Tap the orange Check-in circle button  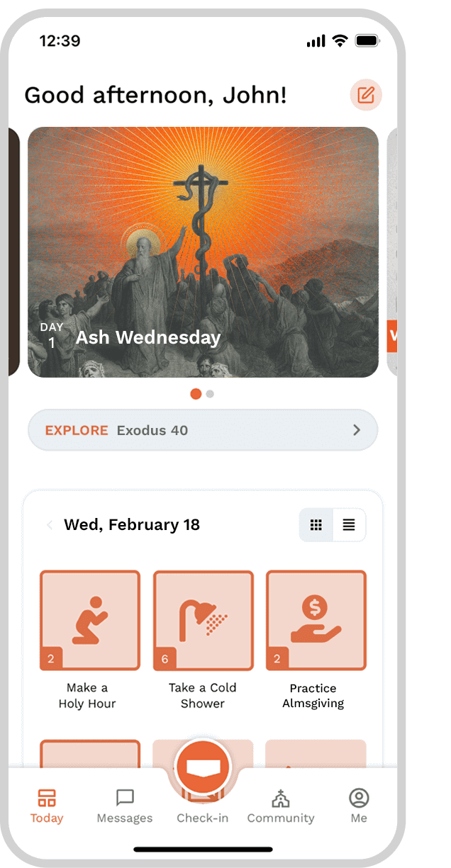pyautogui.click(x=203, y=768)
